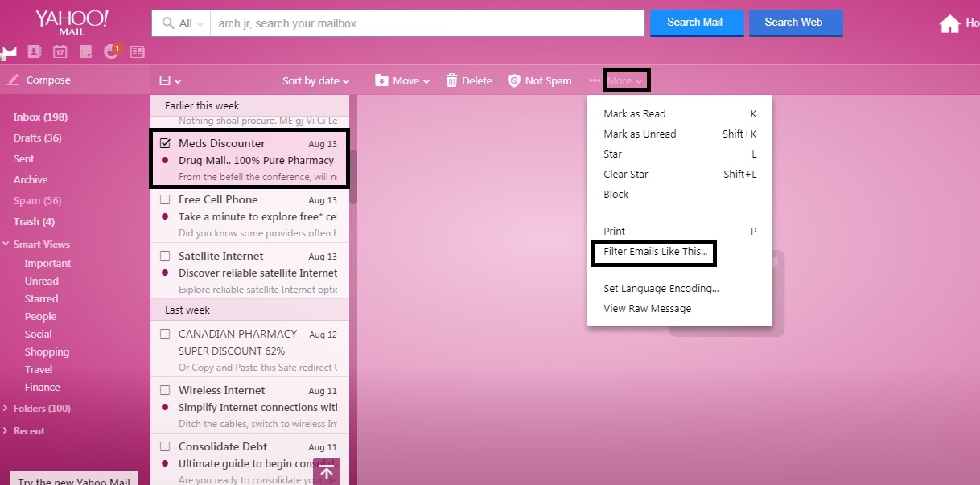Select the CANADIAN PHARMACY email checkbox
This screenshot has width=980, height=485.
[165, 334]
